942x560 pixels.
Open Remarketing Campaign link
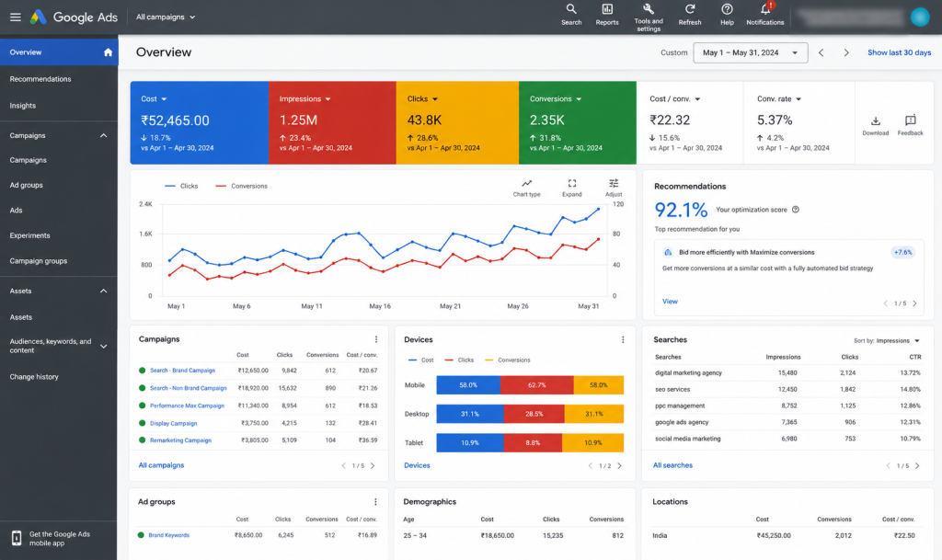[180, 440]
